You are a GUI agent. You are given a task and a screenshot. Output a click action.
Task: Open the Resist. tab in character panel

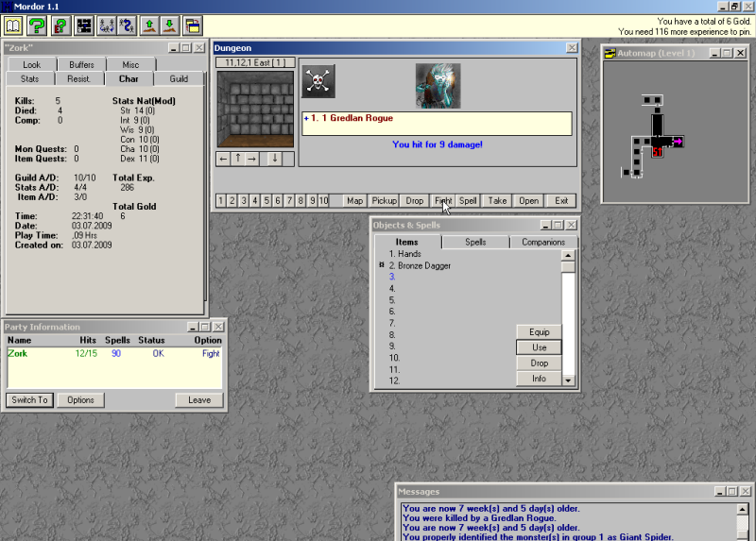(x=78, y=79)
